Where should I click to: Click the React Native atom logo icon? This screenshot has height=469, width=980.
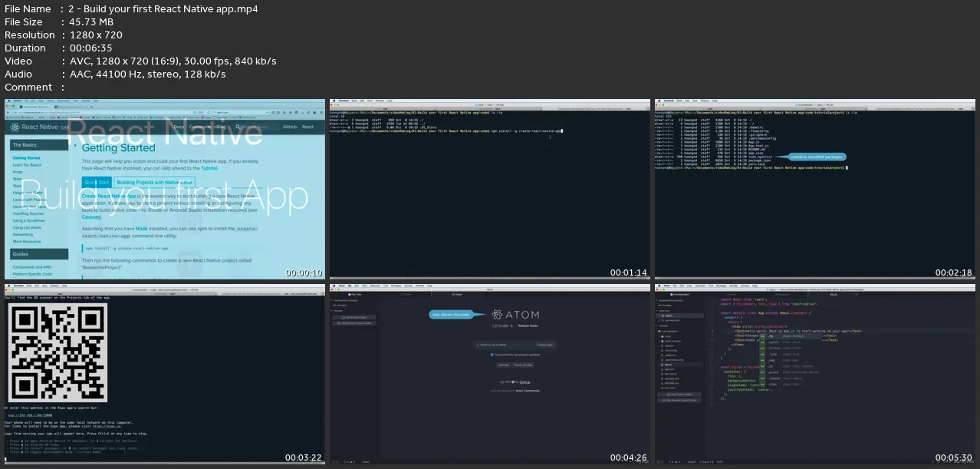(x=15, y=127)
